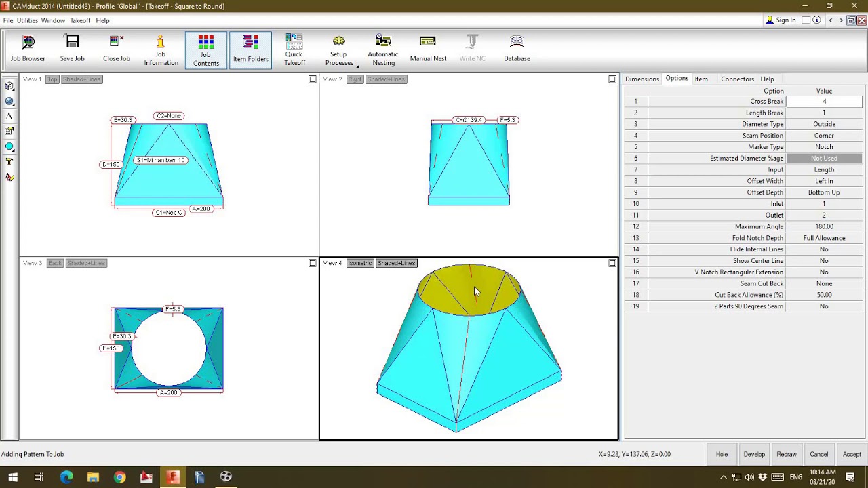Click the Develop button
Image resolution: width=868 pixels, height=488 pixels.
click(x=754, y=454)
